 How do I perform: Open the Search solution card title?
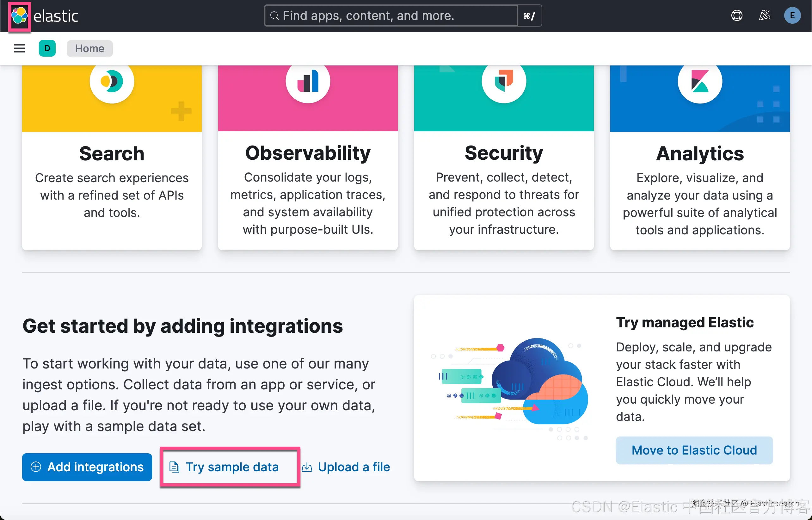[x=112, y=154]
